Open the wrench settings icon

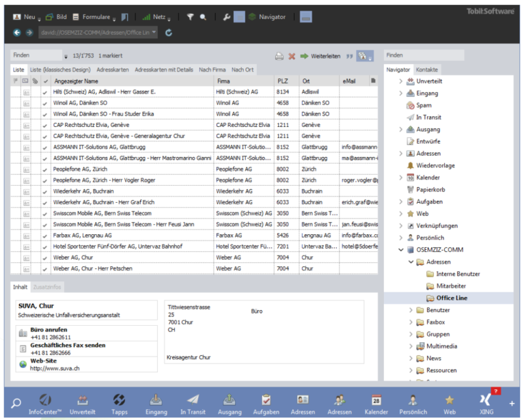click(x=227, y=17)
